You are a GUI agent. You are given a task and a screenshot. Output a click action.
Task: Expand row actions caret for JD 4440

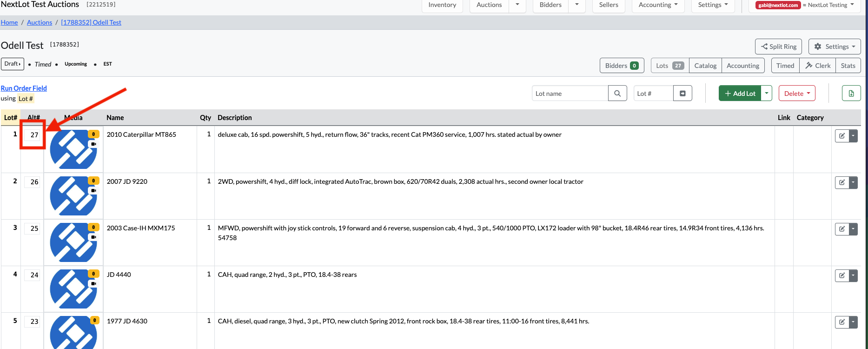tap(853, 275)
